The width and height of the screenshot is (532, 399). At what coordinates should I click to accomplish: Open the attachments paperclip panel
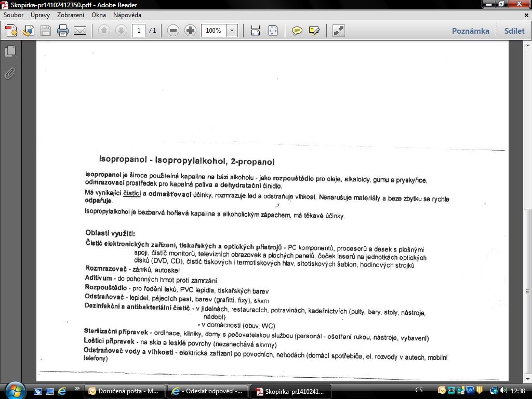click(10, 73)
